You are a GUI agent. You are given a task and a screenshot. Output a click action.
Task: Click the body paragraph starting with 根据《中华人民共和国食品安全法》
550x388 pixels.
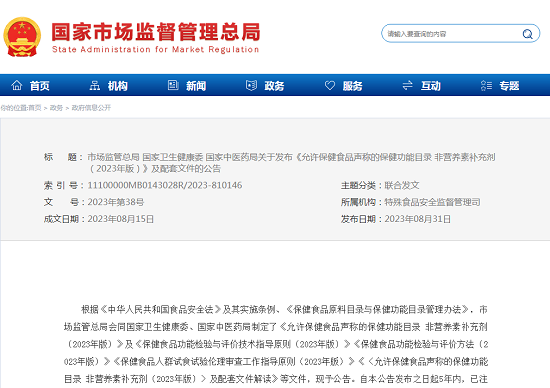click(x=276, y=344)
